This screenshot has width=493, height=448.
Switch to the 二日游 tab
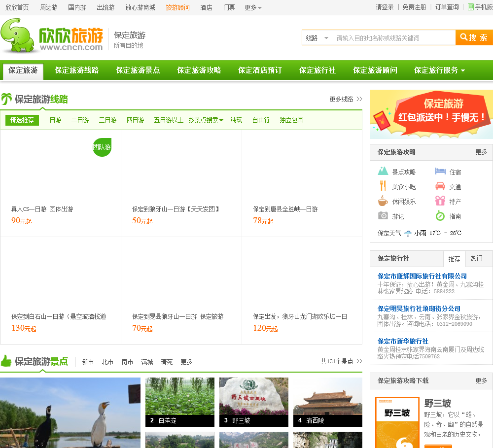80,120
